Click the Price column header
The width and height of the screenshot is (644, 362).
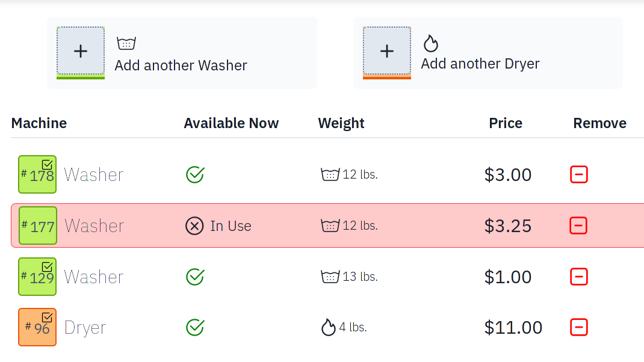tap(505, 123)
